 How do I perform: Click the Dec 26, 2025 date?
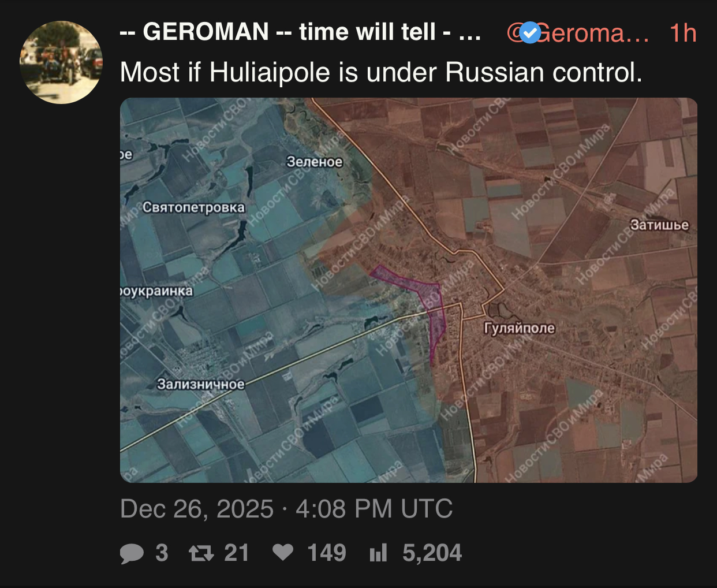[x=197, y=509]
